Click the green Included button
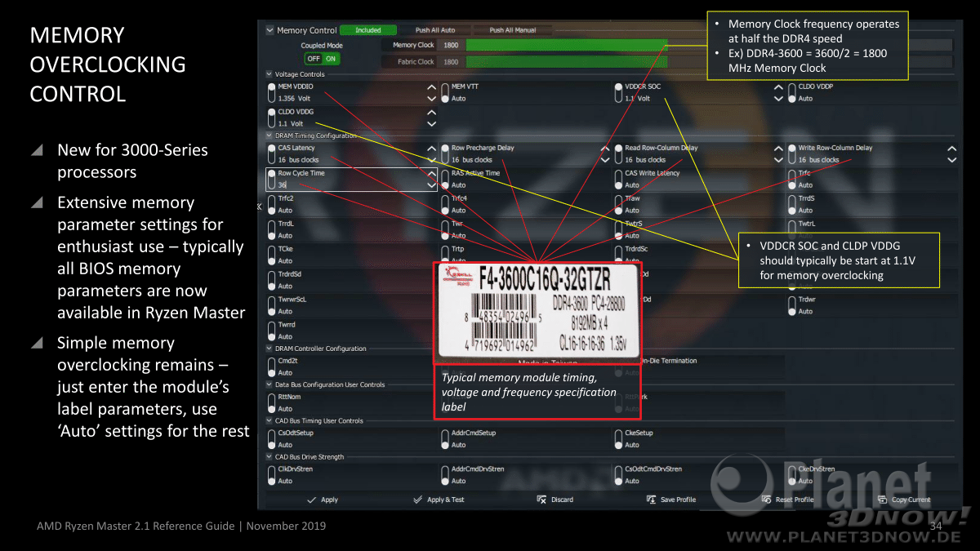 point(368,30)
